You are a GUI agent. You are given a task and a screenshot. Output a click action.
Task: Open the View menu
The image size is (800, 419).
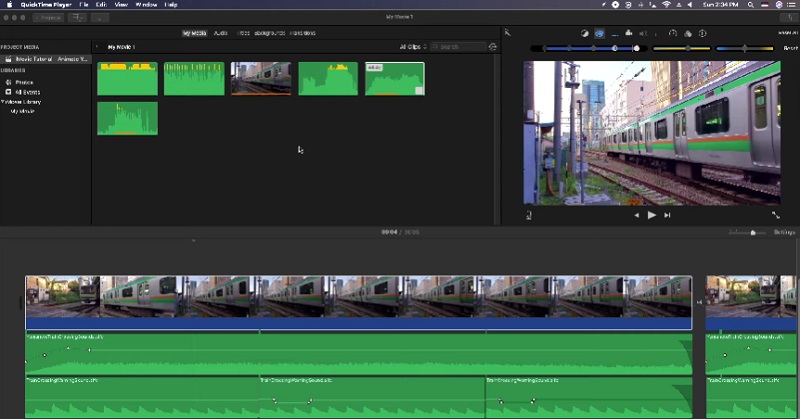121,5
